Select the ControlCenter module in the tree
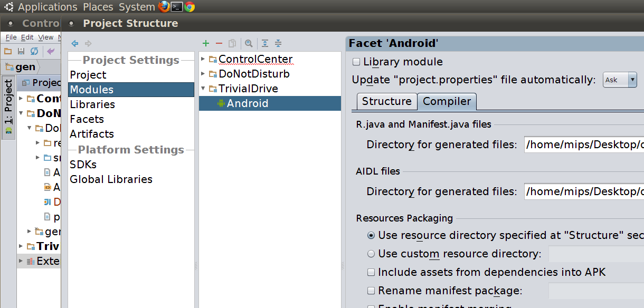Viewport: 644px width, 308px height. pyautogui.click(x=255, y=59)
